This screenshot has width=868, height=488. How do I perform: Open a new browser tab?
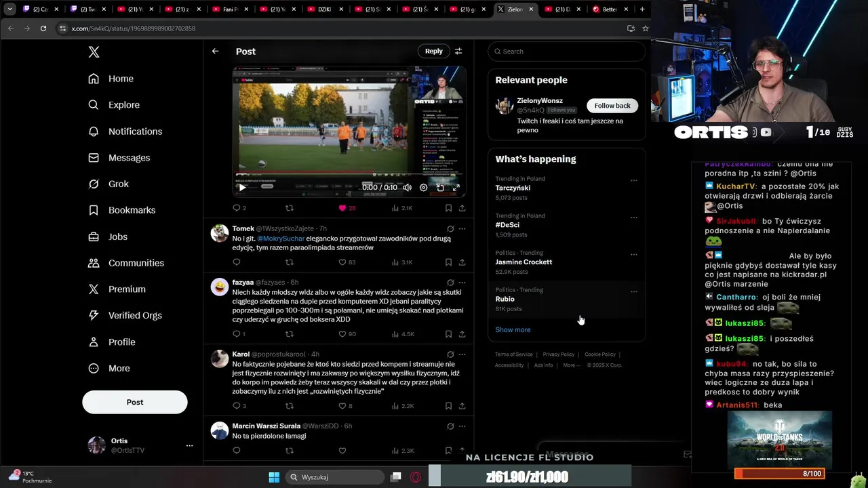click(642, 9)
